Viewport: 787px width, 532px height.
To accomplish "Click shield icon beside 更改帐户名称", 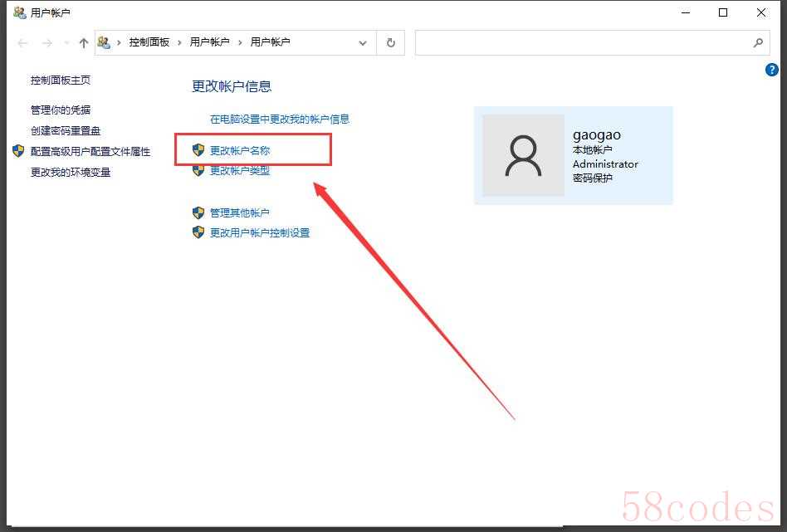I will (198, 149).
